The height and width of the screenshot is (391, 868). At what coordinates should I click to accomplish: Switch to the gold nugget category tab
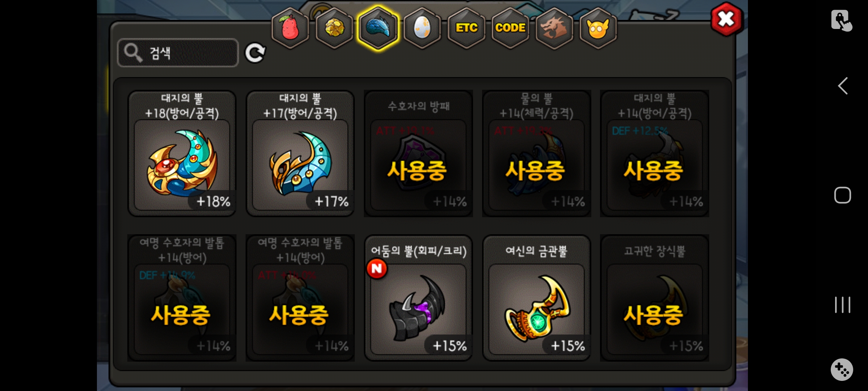coord(334,28)
